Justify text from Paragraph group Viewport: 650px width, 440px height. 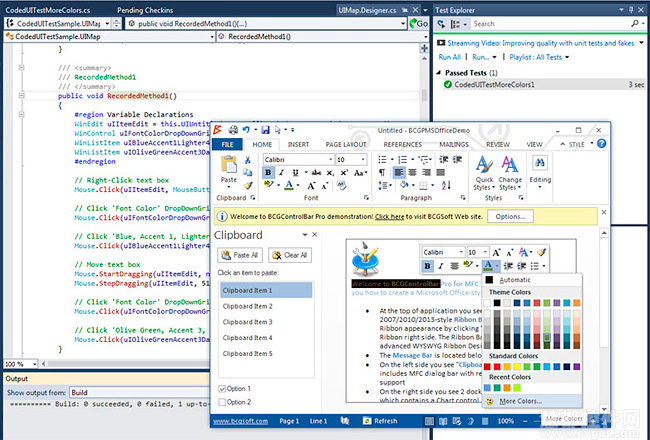click(441, 173)
